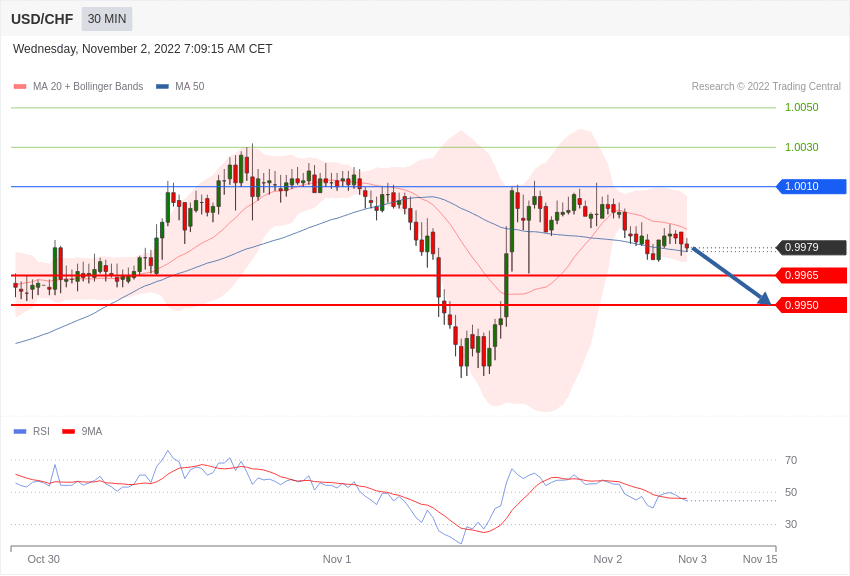Click the MA 50 legend label
The width and height of the screenshot is (850, 576).
pyautogui.click(x=190, y=86)
